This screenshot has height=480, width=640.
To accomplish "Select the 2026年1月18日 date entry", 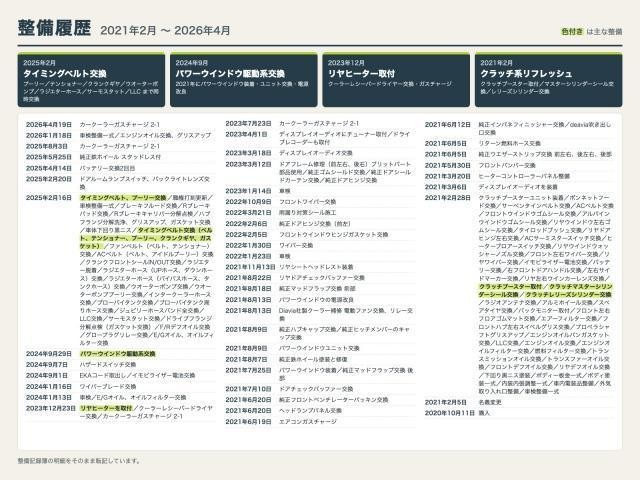I will point(49,136).
